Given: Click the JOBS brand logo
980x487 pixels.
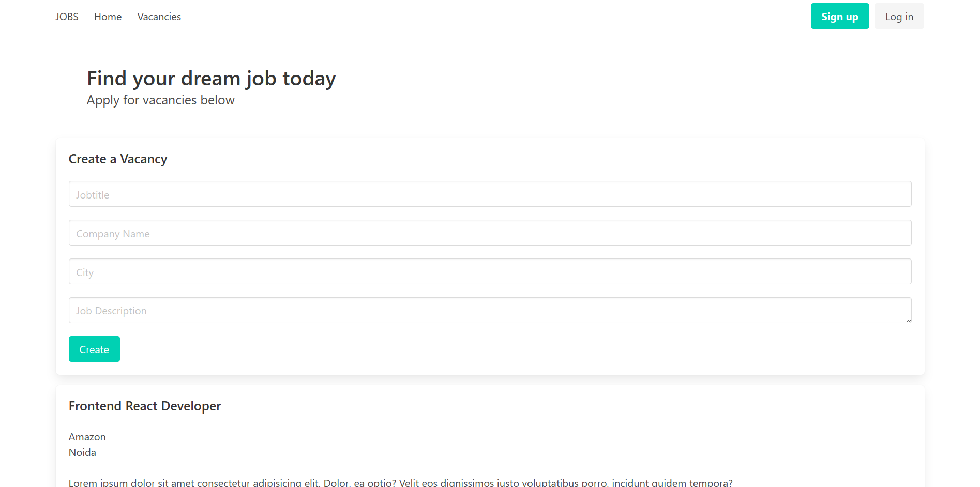Looking at the screenshot, I should point(66,16).
